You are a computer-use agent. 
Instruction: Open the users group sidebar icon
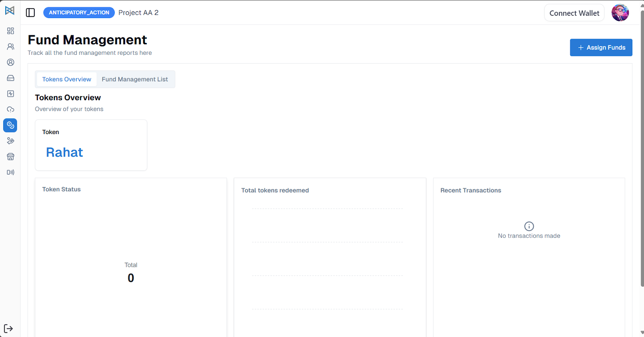(10, 47)
